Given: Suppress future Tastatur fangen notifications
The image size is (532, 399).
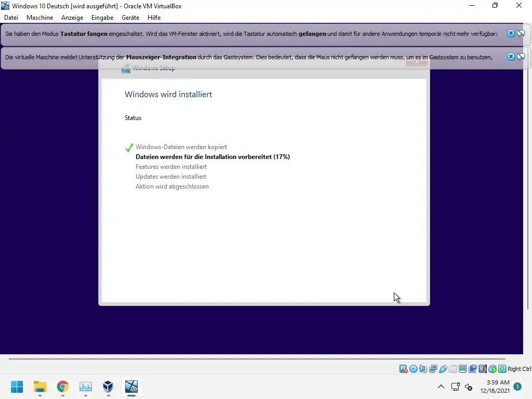Looking at the screenshot, I should 521,33.
